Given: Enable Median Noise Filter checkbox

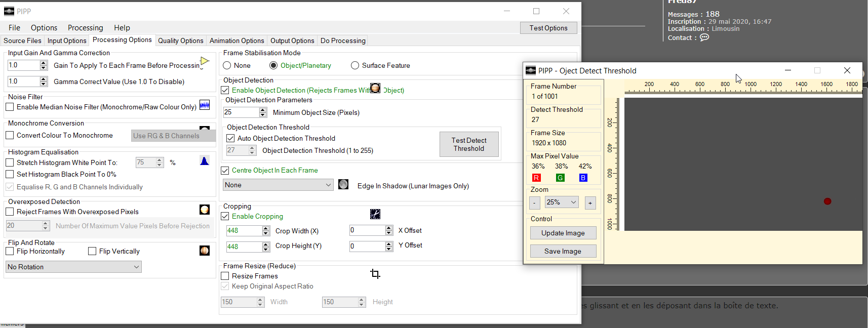Looking at the screenshot, I should point(10,107).
